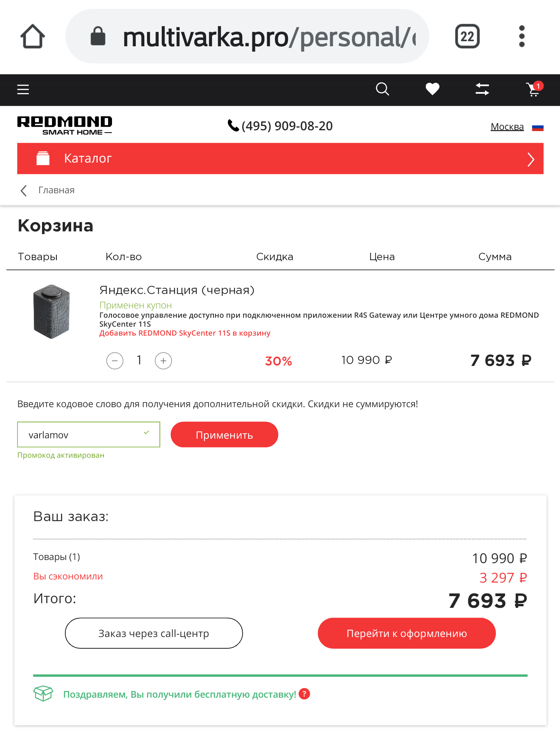Viewport: 560px width, 742px height.
Task: Go to browser home page icon
Action: pos(33,37)
